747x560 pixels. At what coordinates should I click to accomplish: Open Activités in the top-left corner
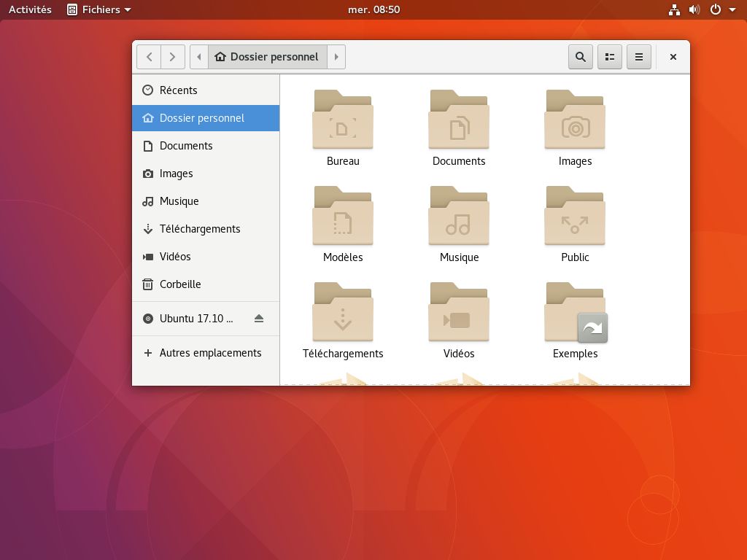click(x=29, y=9)
